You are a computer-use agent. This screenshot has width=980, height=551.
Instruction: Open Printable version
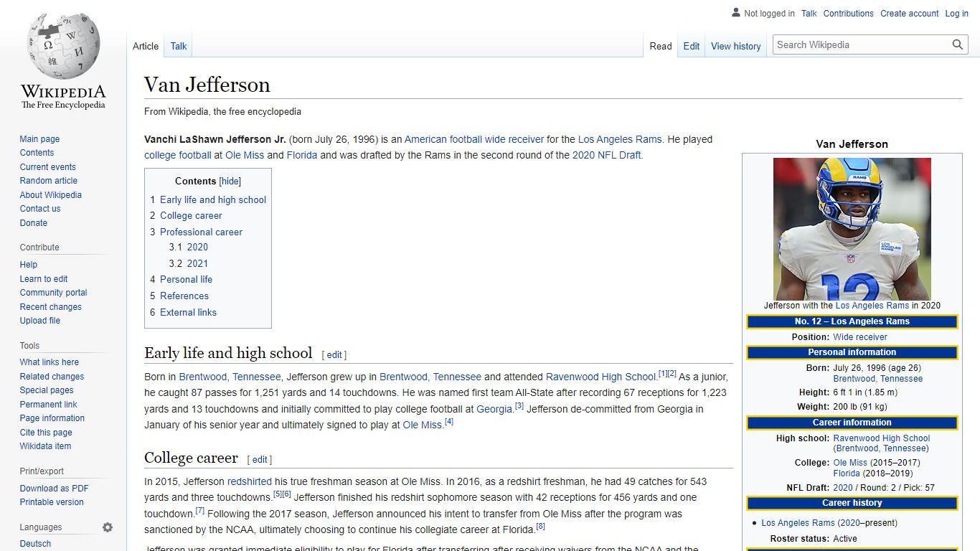52,502
